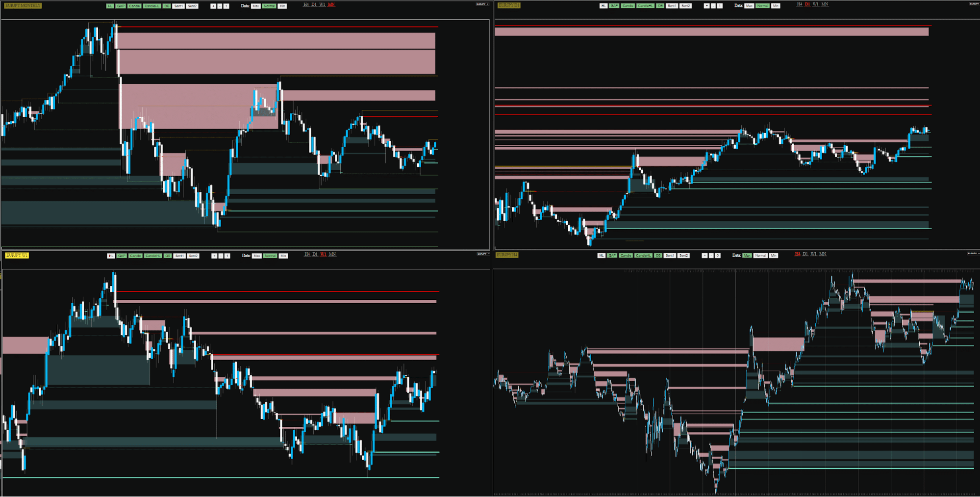Switch the H4 chart to D1 timeframe

click(805, 254)
